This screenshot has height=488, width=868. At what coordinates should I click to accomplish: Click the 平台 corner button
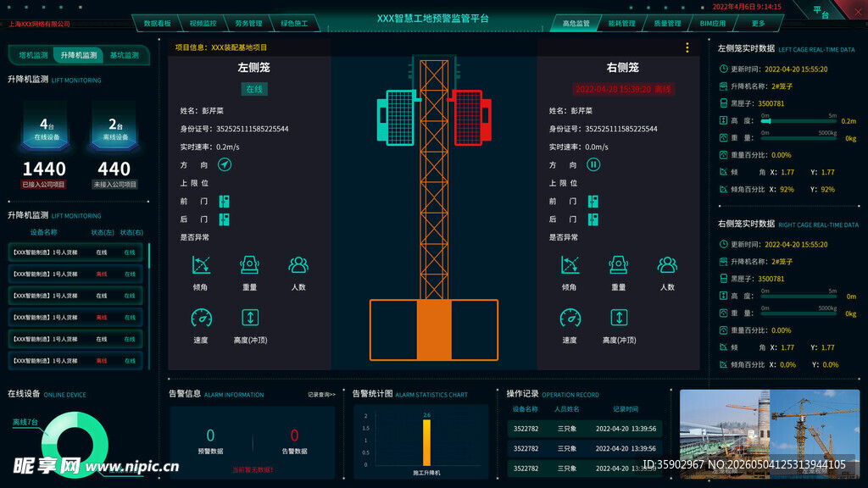[821, 12]
